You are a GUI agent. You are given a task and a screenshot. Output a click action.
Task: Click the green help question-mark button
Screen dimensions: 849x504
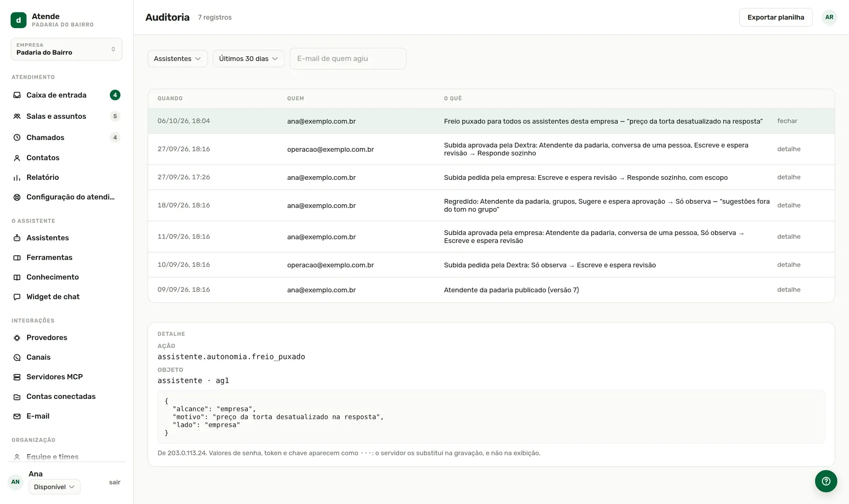click(x=826, y=481)
